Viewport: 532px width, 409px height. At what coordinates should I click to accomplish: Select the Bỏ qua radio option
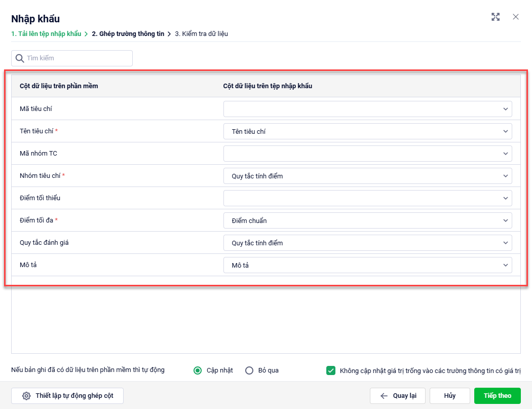[x=249, y=370]
